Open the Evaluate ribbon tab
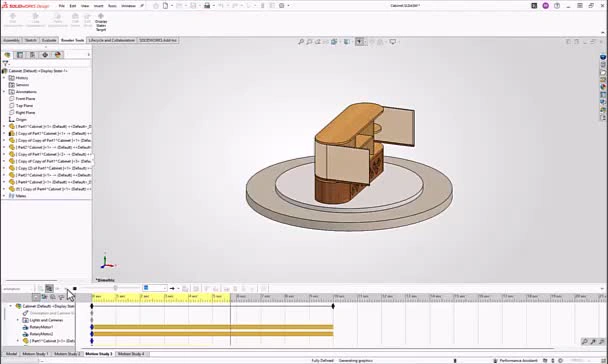 49,40
